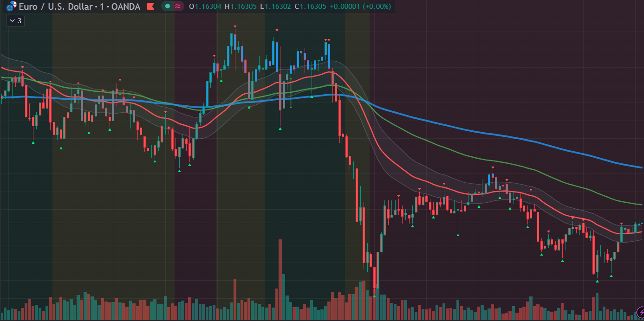Viewport: 644px width, 321px height.
Task: Click the close value C1.16305
Action: coord(310,6)
